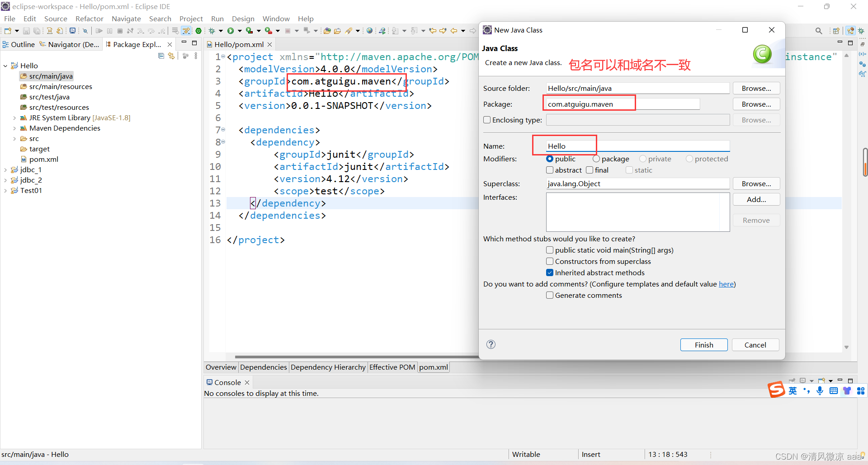Image resolution: width=868 pixels, height=465 pixels.
Task: Click the Package field showing com.atguigu.maven
Action: click(588, 104)
